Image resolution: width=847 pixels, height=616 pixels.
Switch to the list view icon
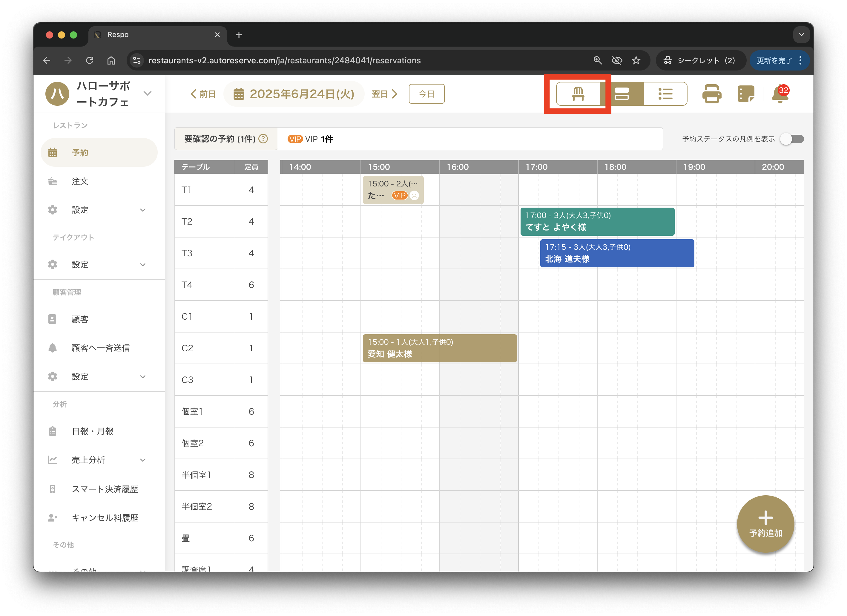[x=665, y=94]
